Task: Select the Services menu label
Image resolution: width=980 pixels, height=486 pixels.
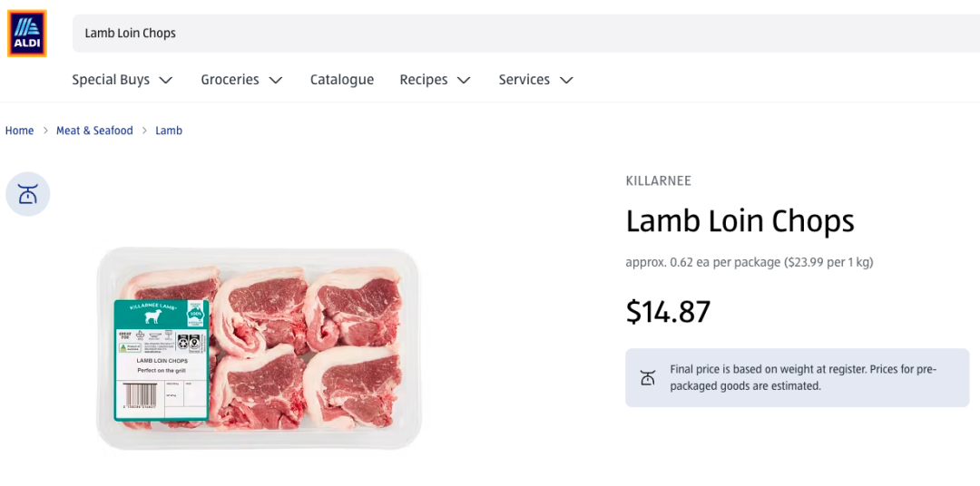Action: click(524, 80)
